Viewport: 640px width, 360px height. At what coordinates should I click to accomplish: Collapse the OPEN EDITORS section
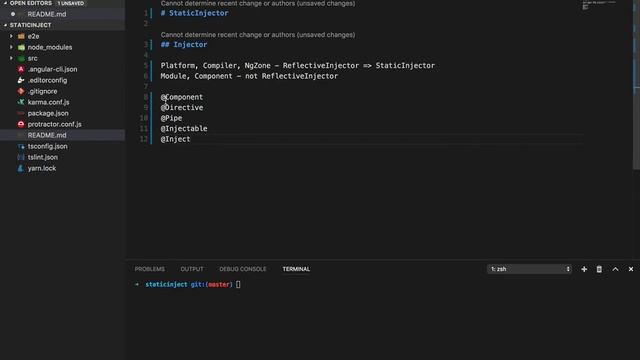(5, 3)
